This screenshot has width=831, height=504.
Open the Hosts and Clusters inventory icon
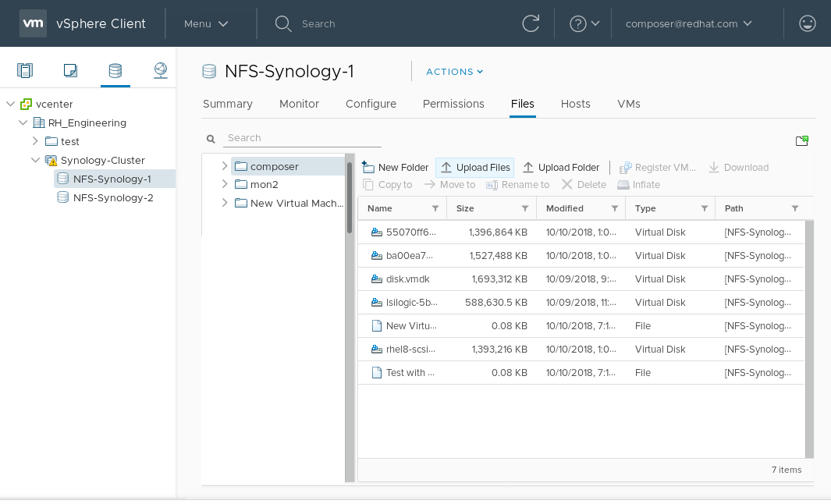pyautogui.click(x=25, y=71)
